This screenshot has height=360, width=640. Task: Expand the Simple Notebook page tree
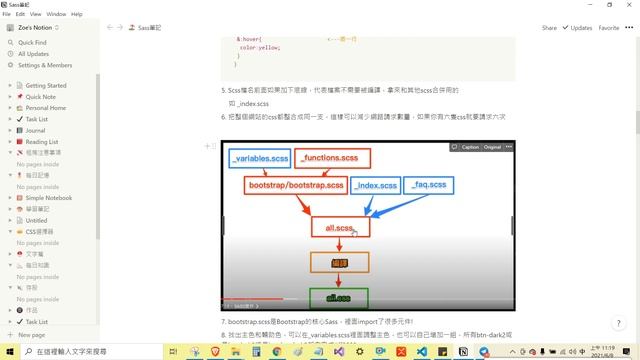[x=10, y=198]
